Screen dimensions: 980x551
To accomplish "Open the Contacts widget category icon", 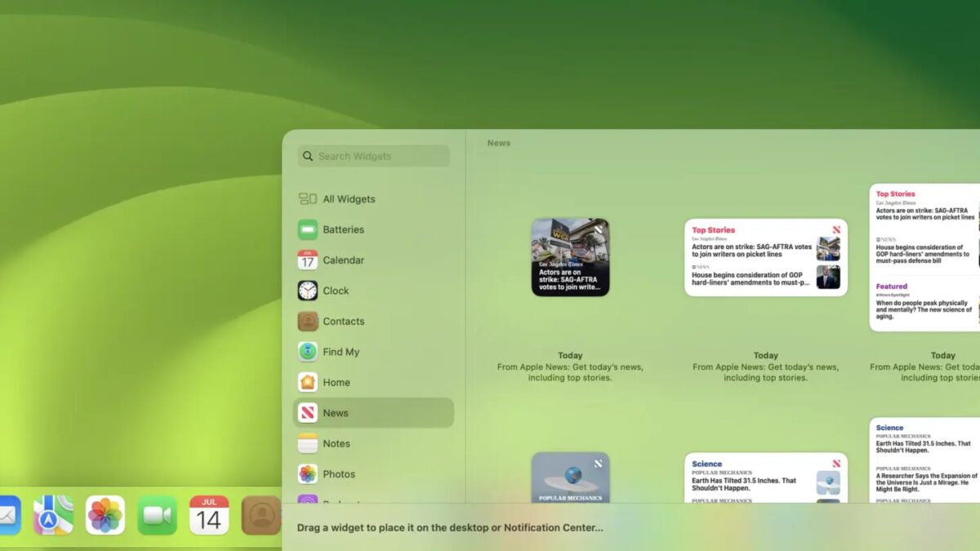I will point(308,321).
